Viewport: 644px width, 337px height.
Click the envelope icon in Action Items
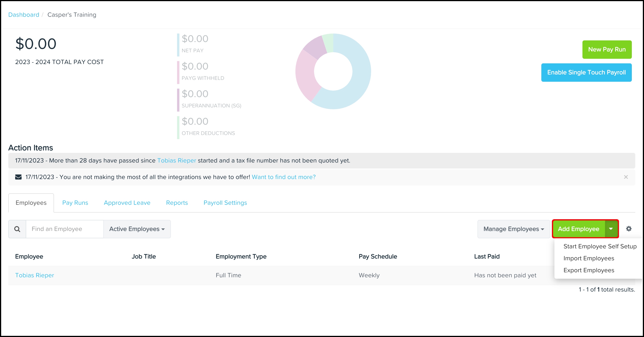(x=18, y=177)
